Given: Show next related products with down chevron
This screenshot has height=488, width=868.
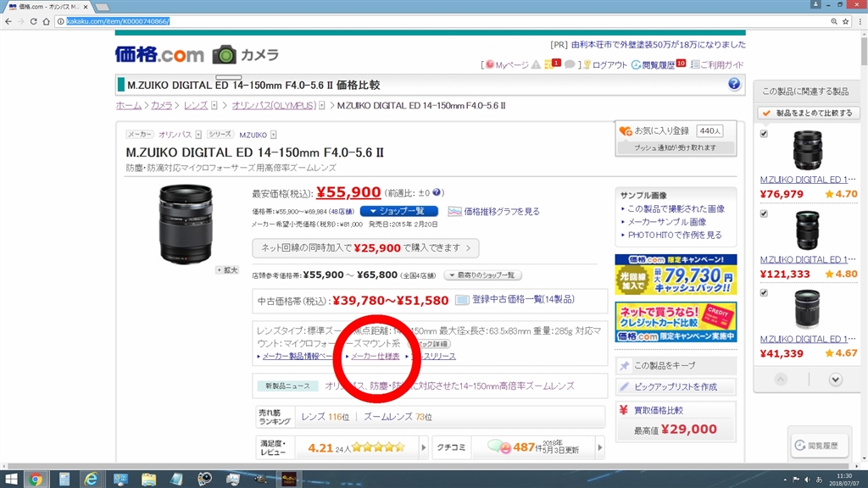Looking at the screenshot, I should [835, 380].
